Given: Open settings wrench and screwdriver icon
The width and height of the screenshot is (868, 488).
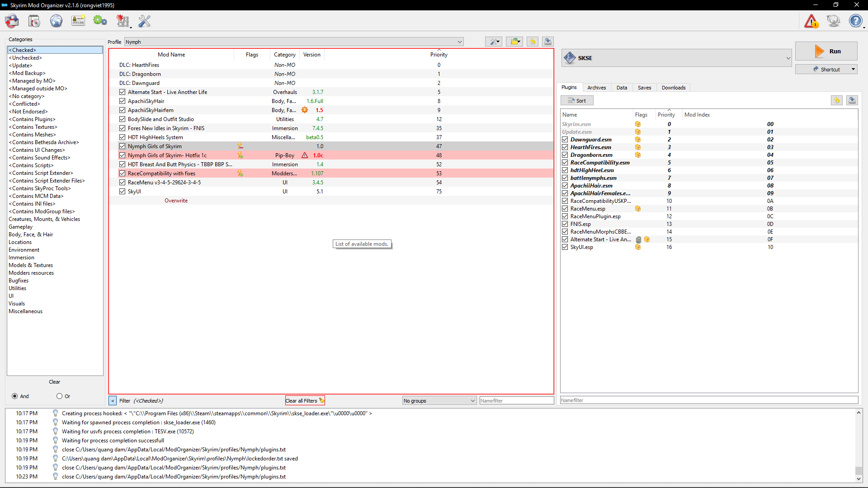Looking at the screenshot, I should point(144,21).
